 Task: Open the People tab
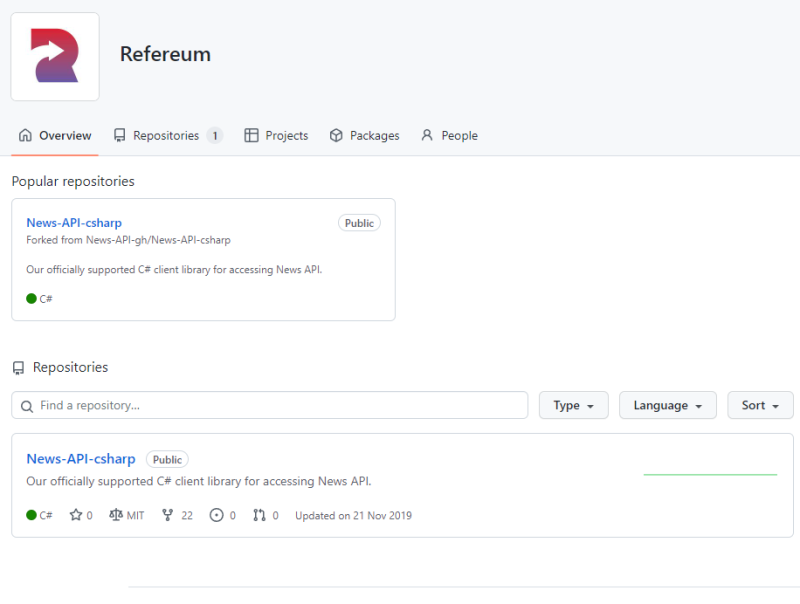pos(449,136)
